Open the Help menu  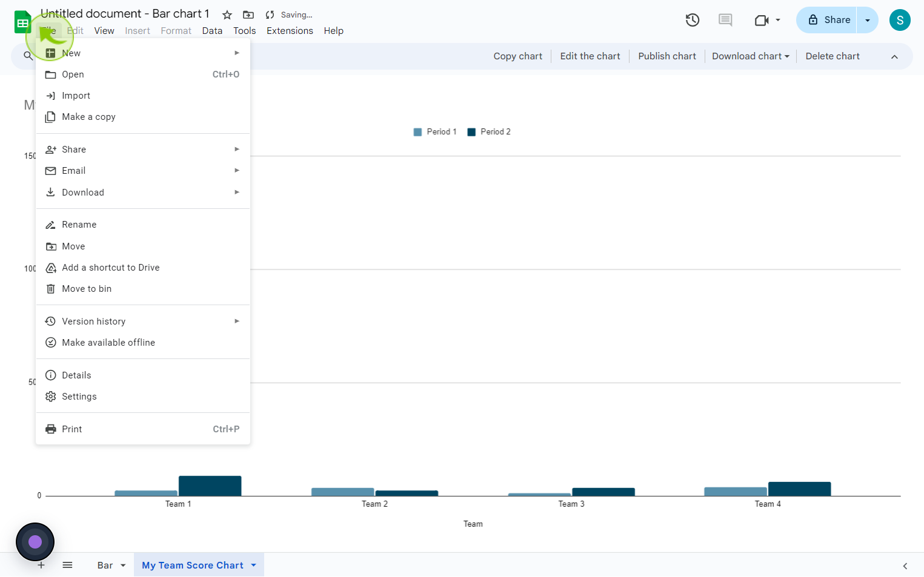(333, 31)
